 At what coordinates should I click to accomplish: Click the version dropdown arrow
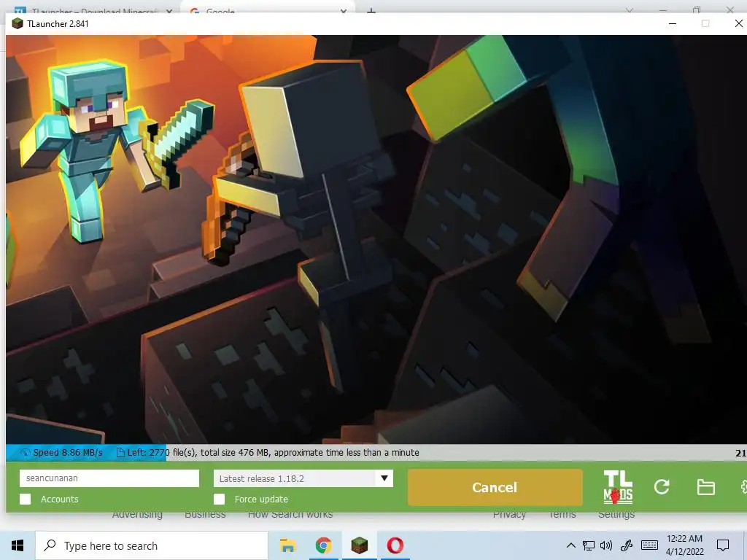384,478
